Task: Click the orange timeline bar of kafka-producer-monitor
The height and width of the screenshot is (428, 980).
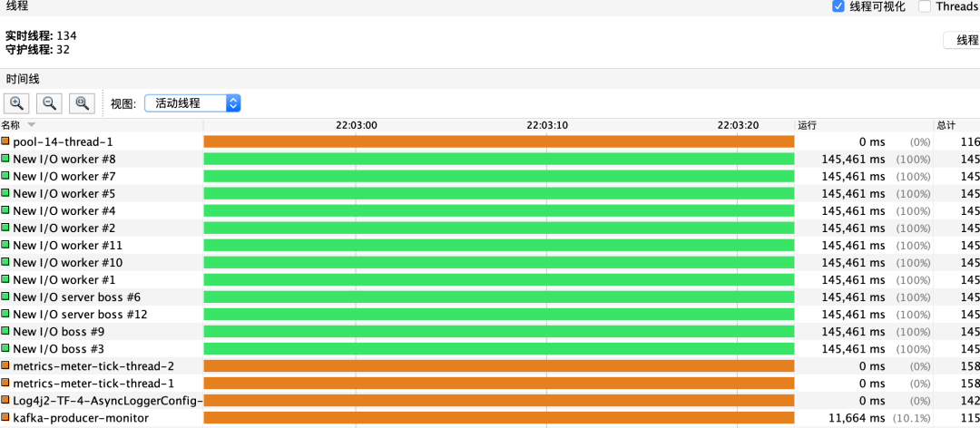Action: (x=499, y=417)
